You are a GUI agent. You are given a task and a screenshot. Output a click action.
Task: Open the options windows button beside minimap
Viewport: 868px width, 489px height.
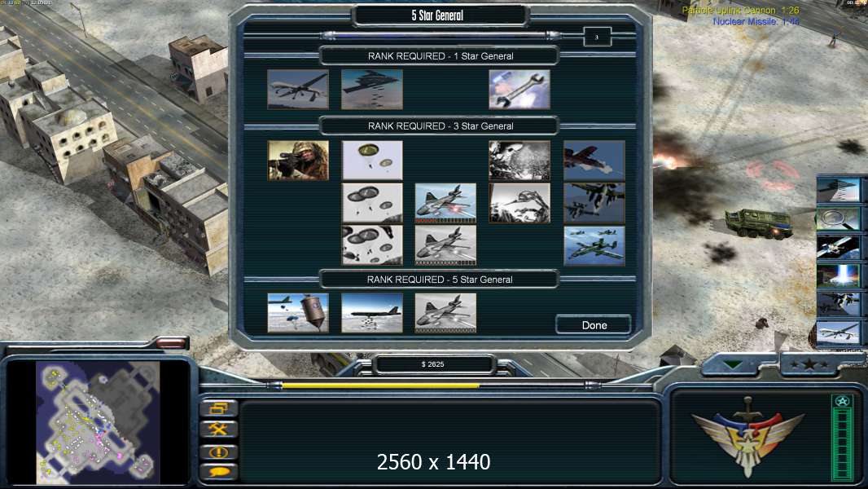(219, 408)
